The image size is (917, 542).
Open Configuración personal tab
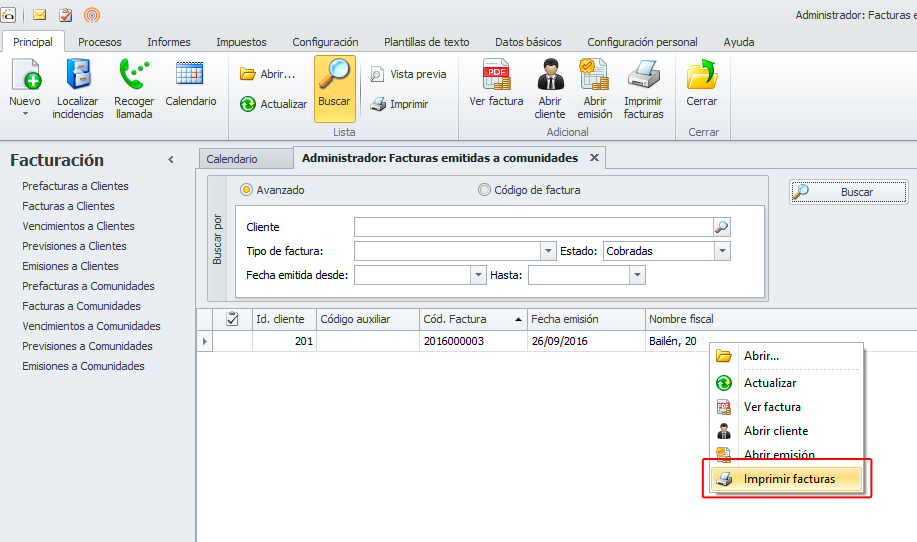pos(642,42)
